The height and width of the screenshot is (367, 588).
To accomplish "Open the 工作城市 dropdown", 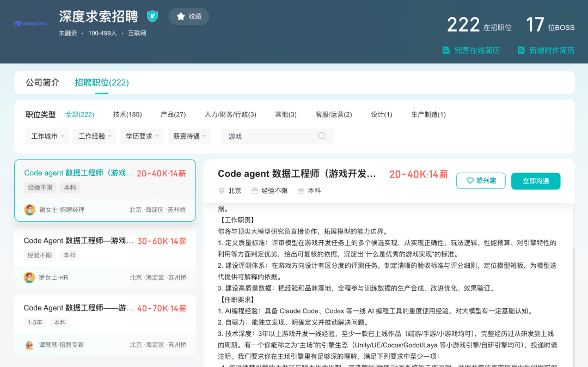I will (x=47, y=137).
